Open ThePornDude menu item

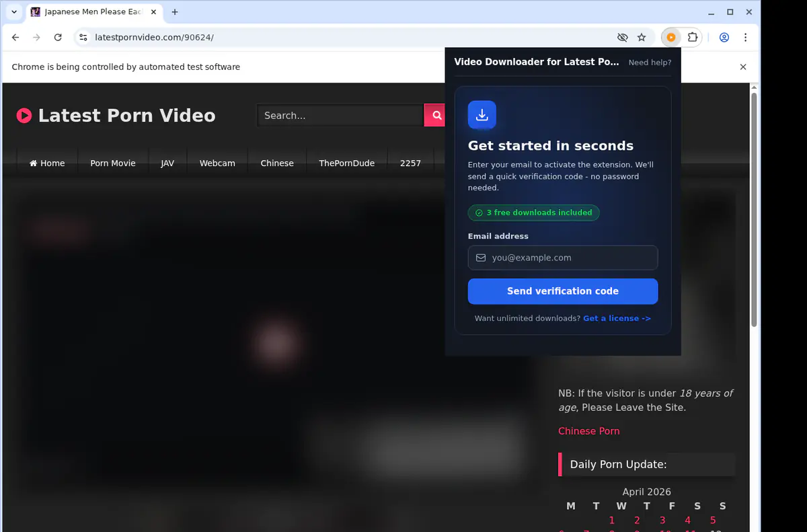click(x=347, y=163)
